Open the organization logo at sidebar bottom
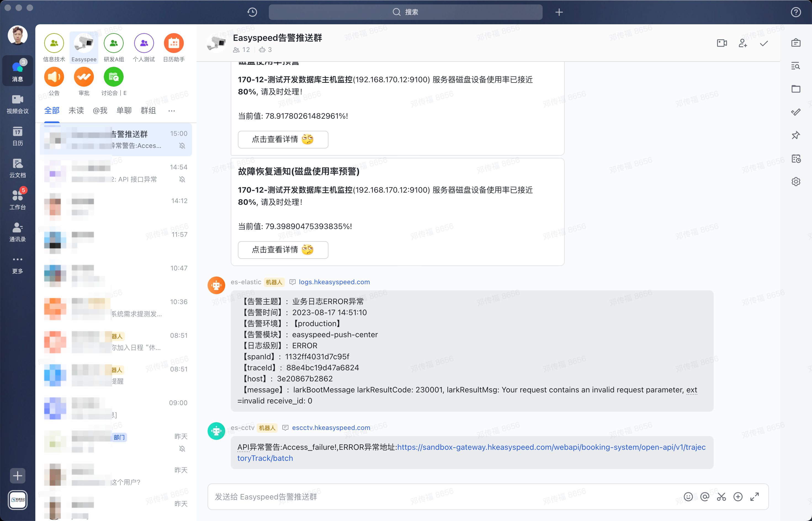 18,500
